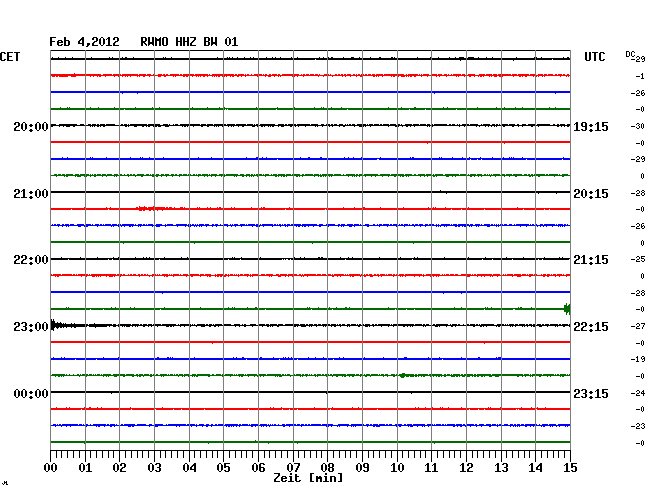
Task: Click the "UTC" time zone label
Action: click(x=594, y=57)
